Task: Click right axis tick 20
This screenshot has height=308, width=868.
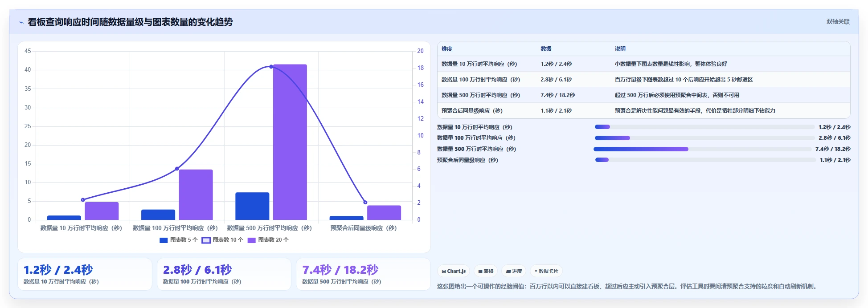Action: [420, 51]
